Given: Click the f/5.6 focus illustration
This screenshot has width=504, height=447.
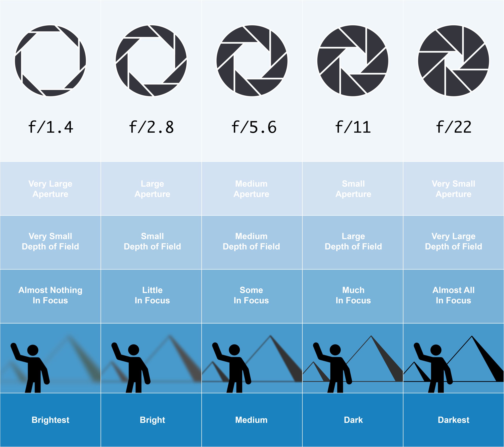Looking at the screenshot, I should click(252, 364).
